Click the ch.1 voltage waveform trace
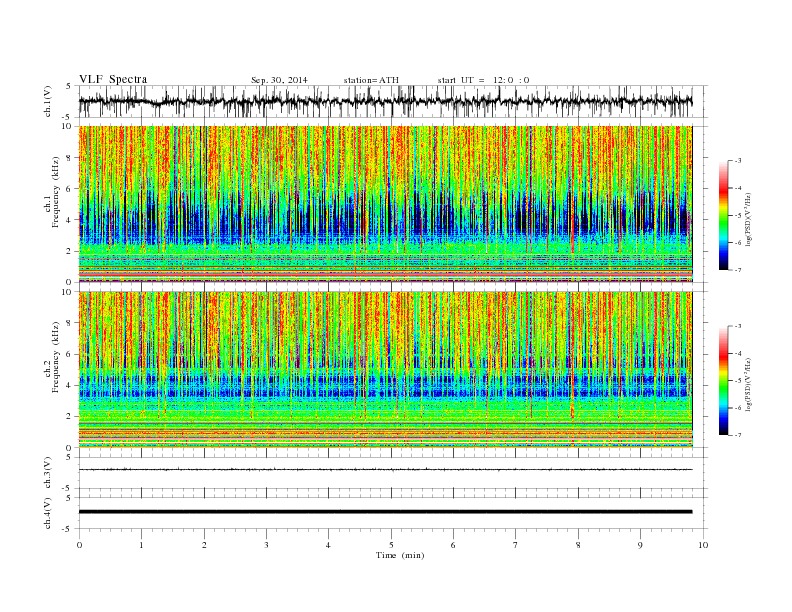Screen dimensions: 792x612 point(385,101)
